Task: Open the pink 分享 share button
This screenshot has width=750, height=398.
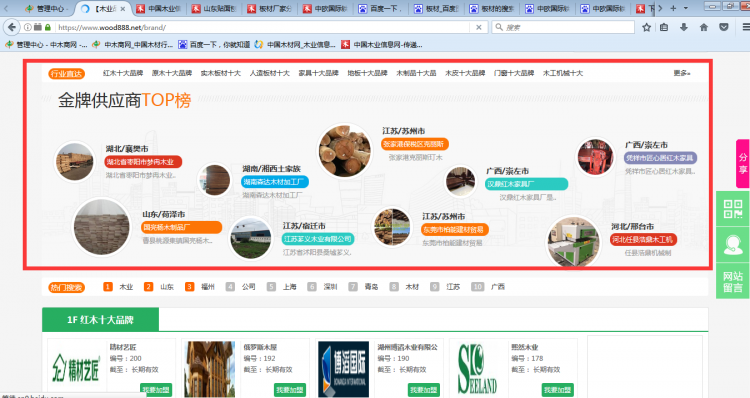Action: 742,163
